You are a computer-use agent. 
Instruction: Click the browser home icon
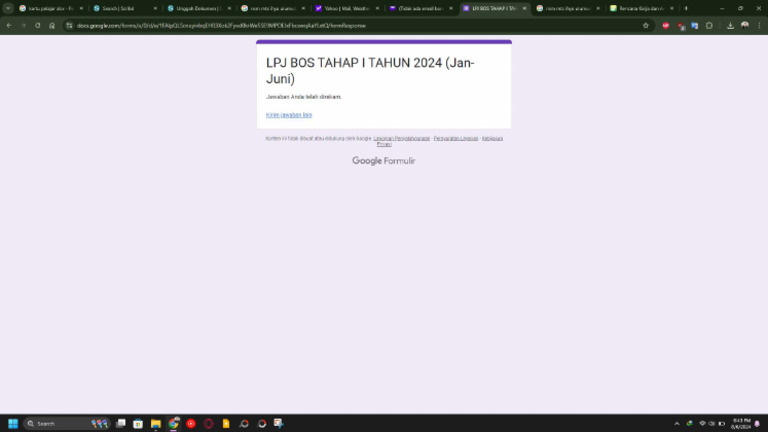(x=52, y=25)
